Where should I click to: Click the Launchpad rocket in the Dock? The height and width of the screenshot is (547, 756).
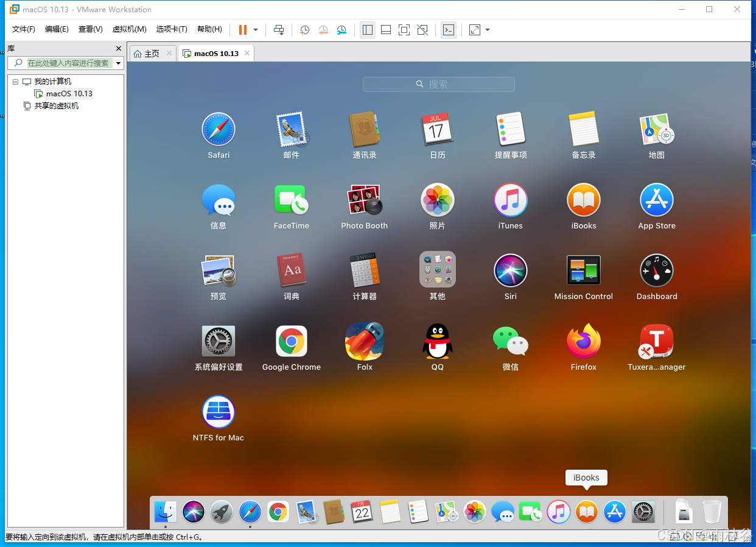tap(222, 512)
